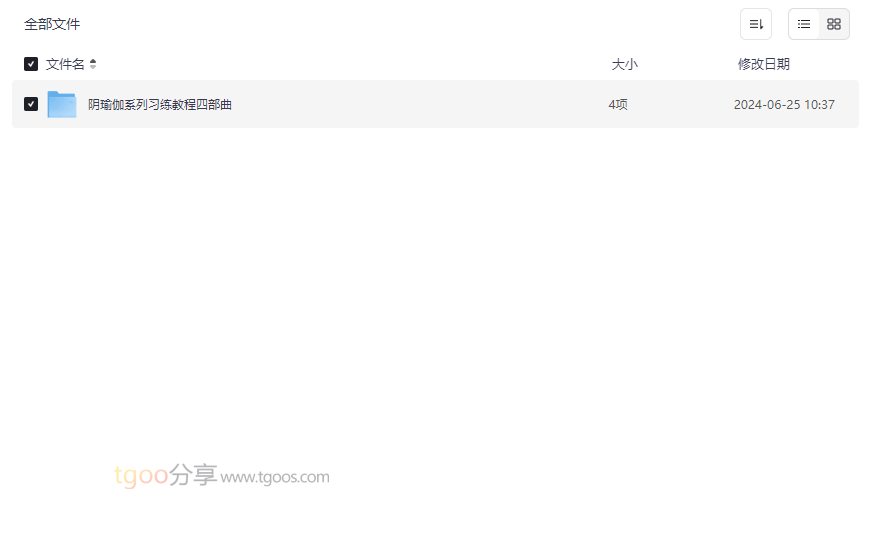Open the sort order options button

tap(756, 24)
